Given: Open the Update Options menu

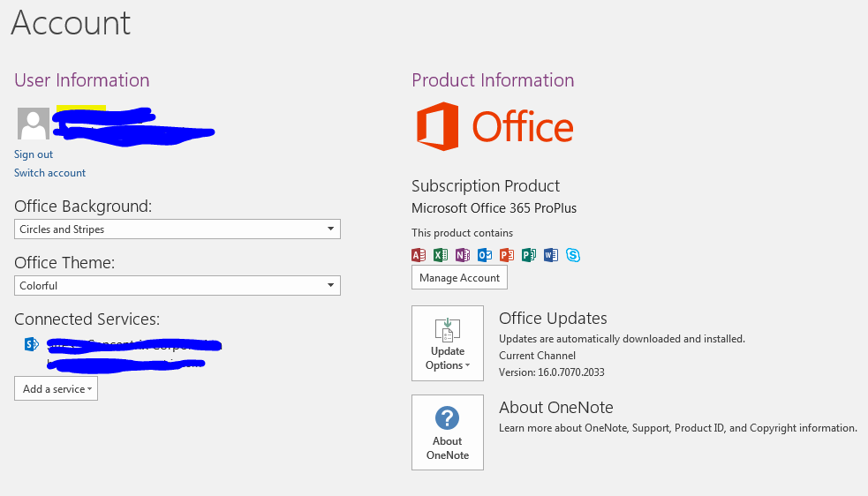Looking at the screenshot, I should 448,343.
